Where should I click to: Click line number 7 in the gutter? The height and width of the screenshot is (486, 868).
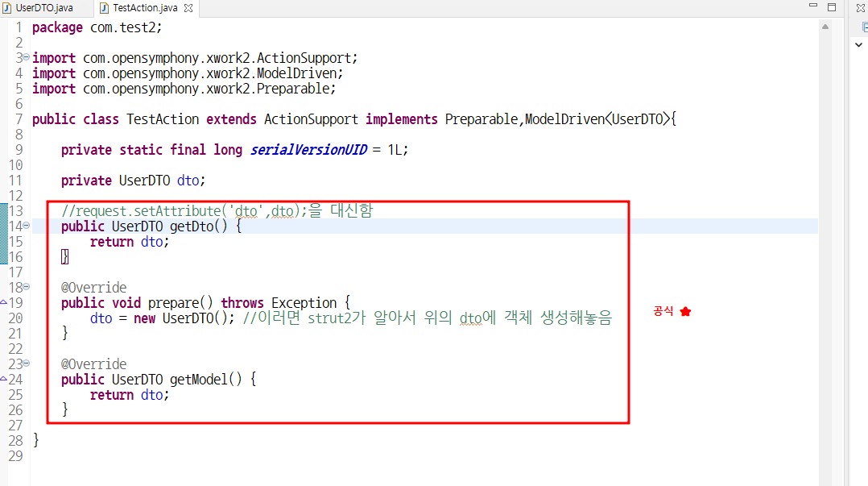(x=19, y=119)
